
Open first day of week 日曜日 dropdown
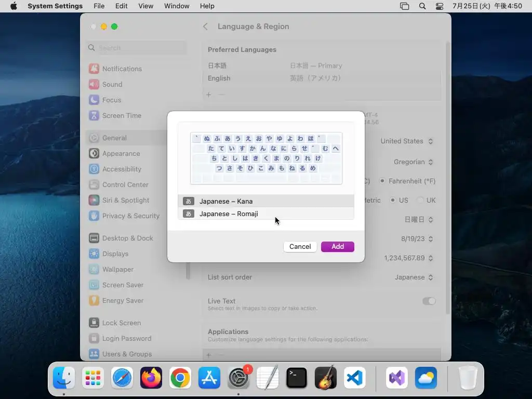pos(419,220)
